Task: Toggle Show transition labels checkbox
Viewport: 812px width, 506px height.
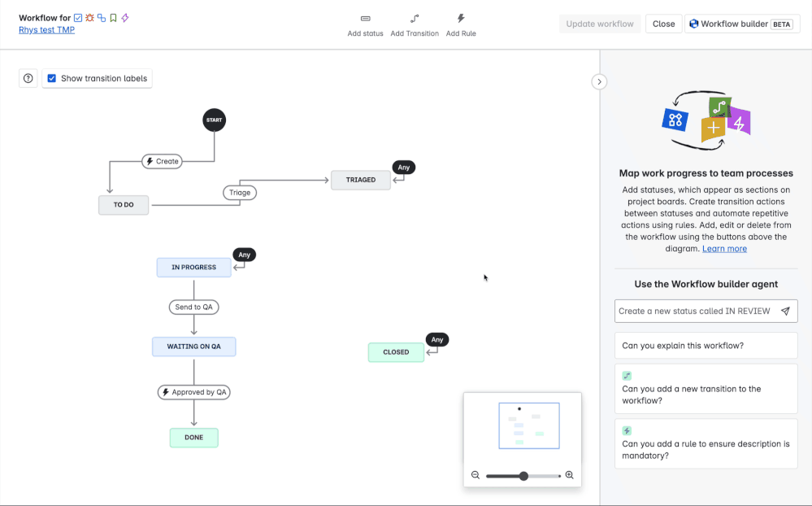Action: (x=52, y=78)
